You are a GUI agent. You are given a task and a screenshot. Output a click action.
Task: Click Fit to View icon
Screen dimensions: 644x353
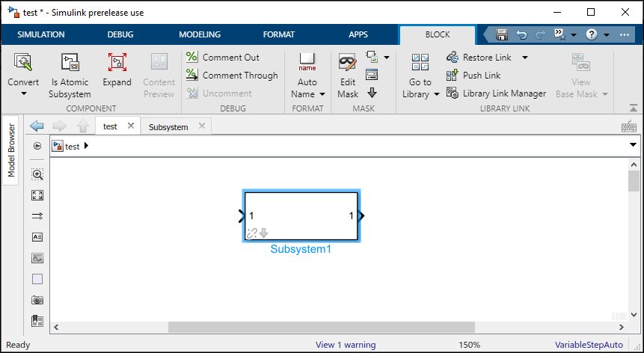coord(37,195)
